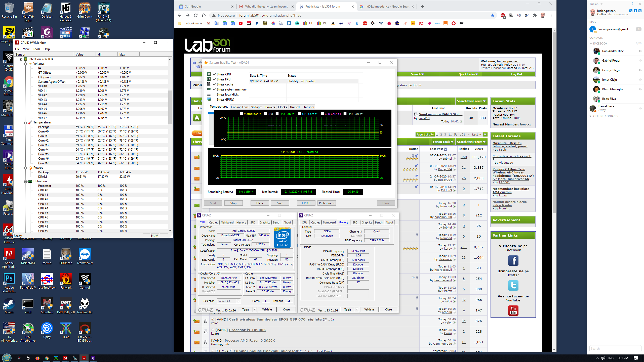The width and height of the screenshot is (644, 362).
Task: Open HDDScan desktop shortcut
Action: click(66, 256)
